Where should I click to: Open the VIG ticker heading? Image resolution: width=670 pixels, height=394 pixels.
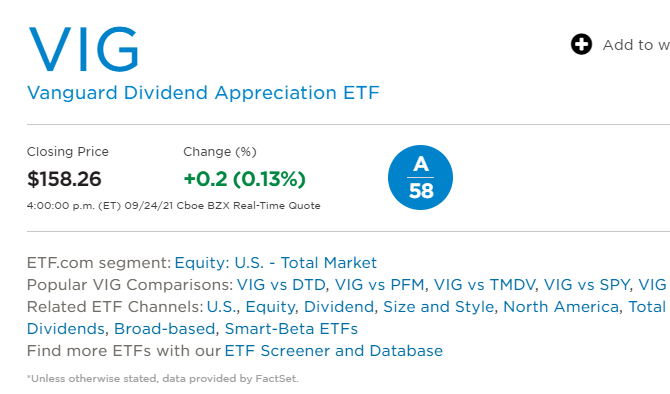tap(83, 49)
